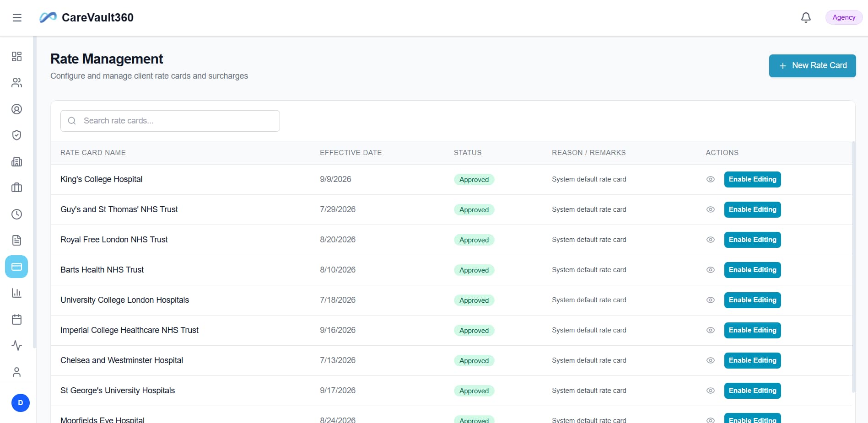Enable editing for King's College Hospital

pyautogui.click(x=752, y=179)
